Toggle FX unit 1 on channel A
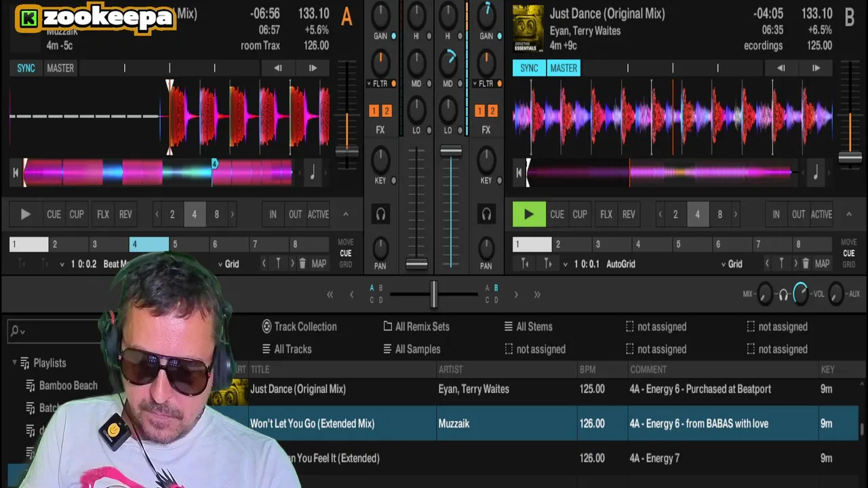 (x=374, y=110)
